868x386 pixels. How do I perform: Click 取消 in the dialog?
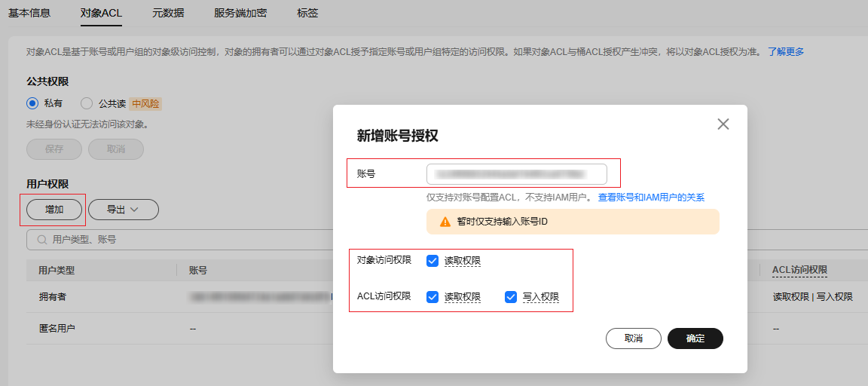(x=634, y=339)
